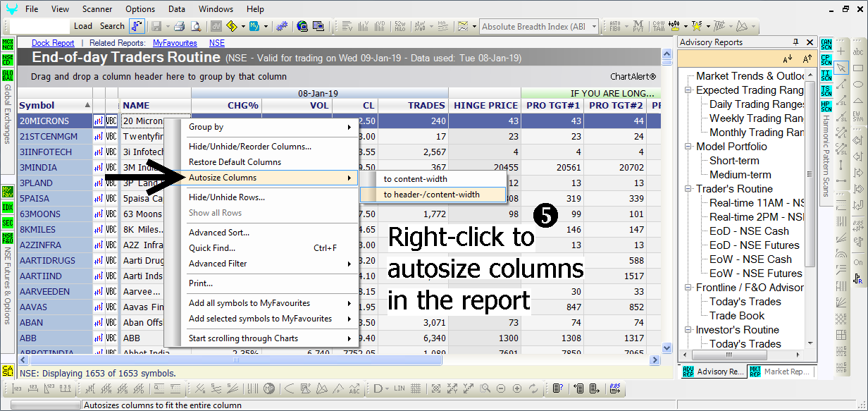
Task: Open the Windows menu
Action: (216, 9)
